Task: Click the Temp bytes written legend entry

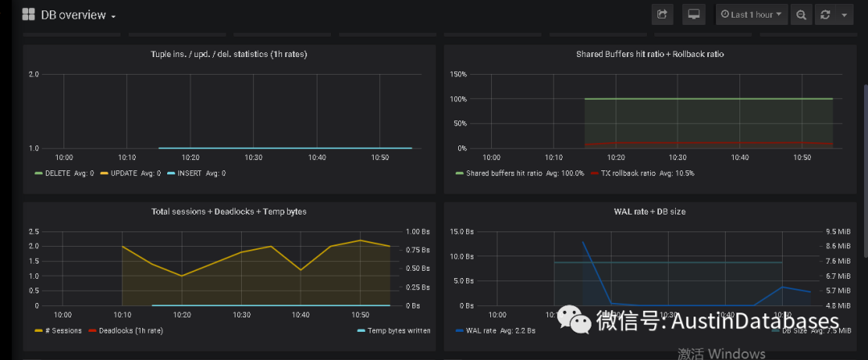Action: 397,330
